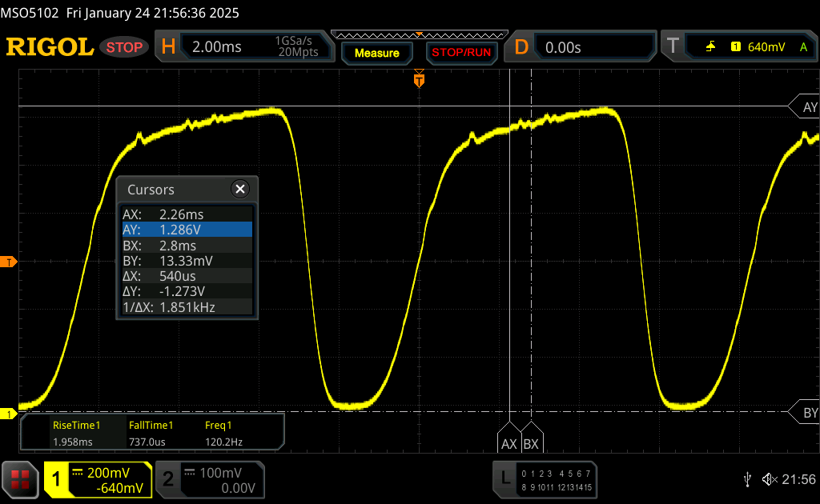The width and height of the screenshot is (820, 504).
Task: Select the 0.00s delay value
Action: pos(563,47)
